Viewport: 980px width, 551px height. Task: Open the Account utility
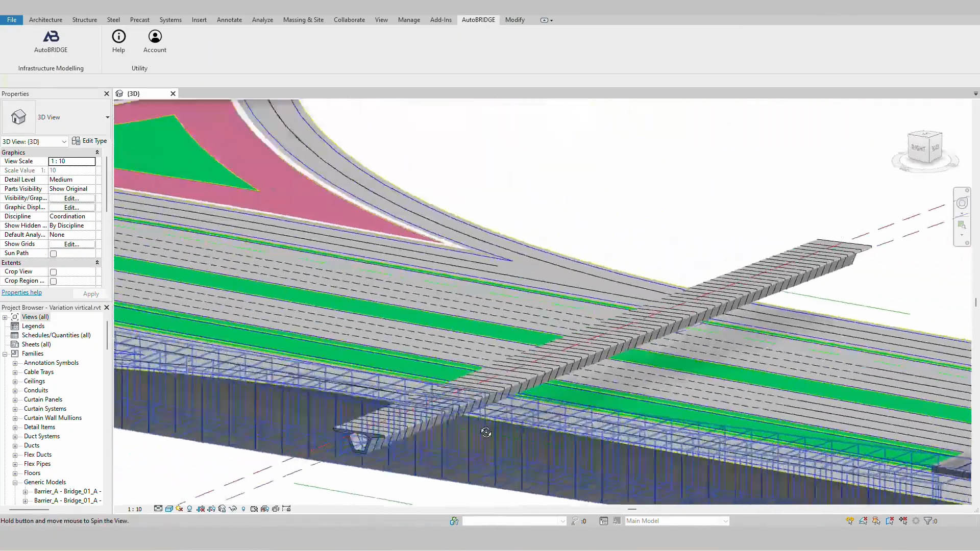tap(155, 41)
